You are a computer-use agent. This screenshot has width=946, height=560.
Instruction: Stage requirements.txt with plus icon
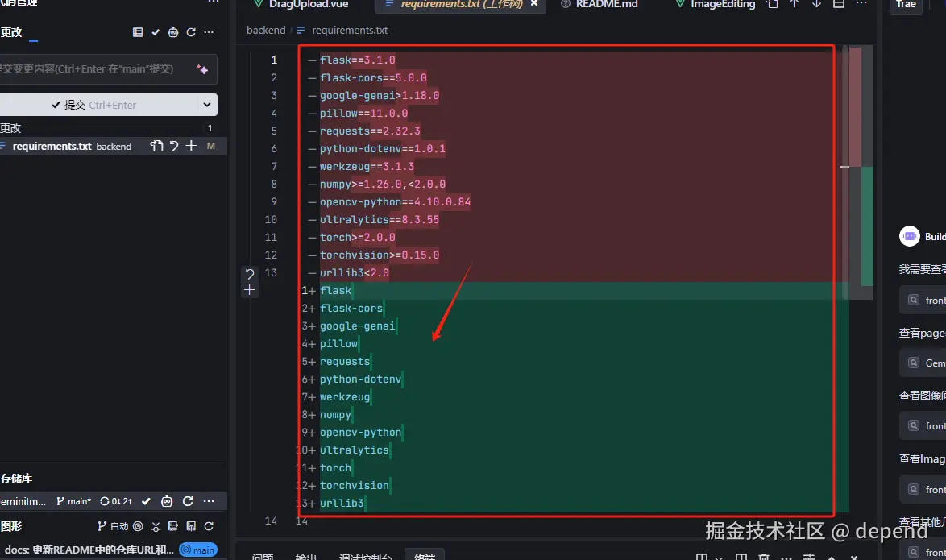click(x=191, y=146)
